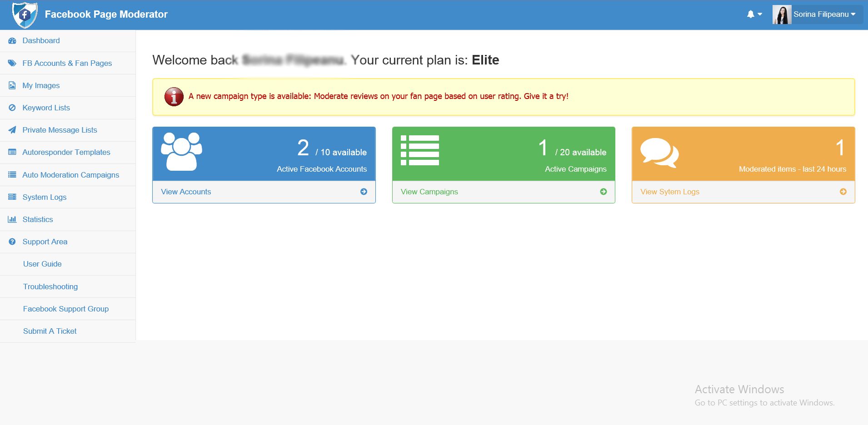Open the Troubleshooting page
This screenshot has width=868, height=425.
click(x=50, y=287)
